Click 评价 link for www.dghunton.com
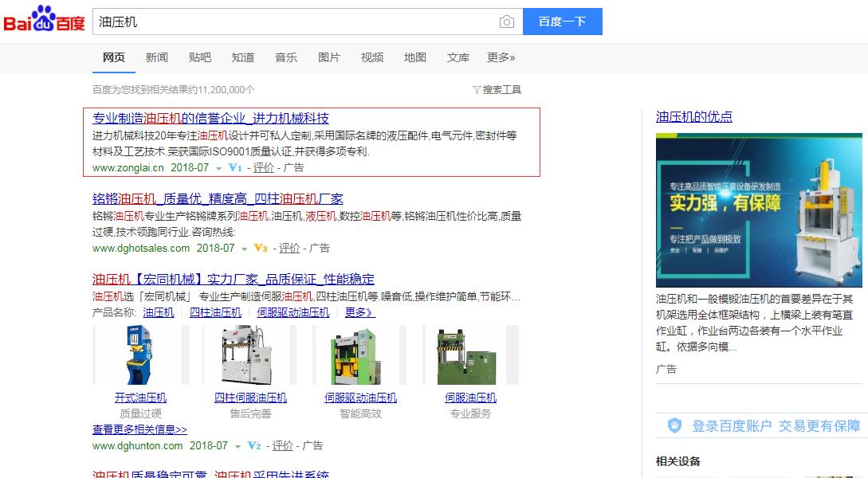The height and width of the screenshot is (478, 868). (x=282, y=445)
